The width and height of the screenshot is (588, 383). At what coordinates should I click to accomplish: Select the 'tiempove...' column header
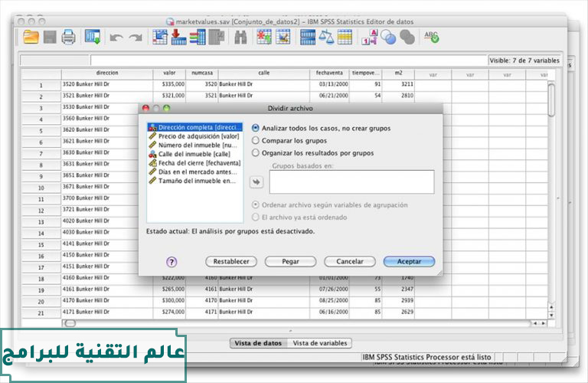(366, 73)
